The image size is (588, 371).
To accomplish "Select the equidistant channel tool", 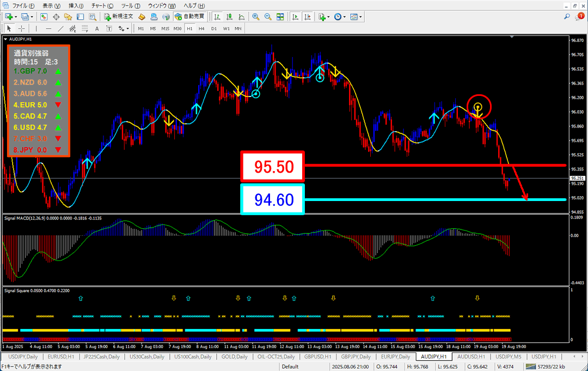I will pos(73,28).
